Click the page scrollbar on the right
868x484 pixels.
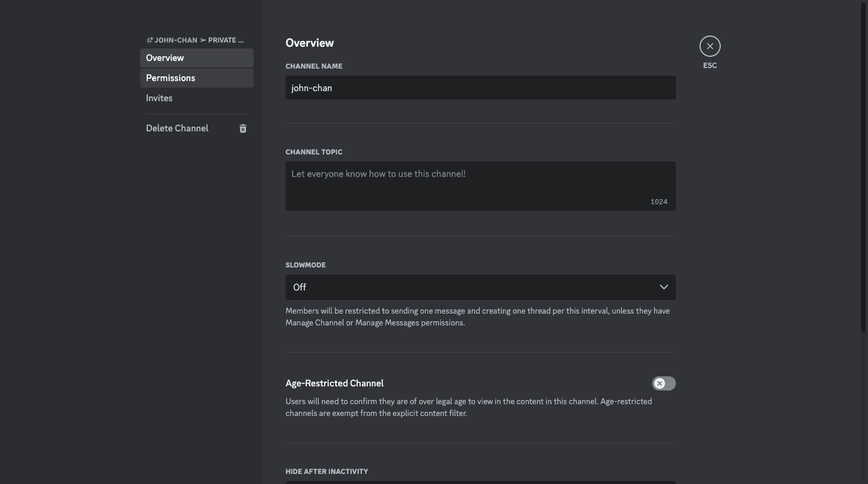(864, 167)
